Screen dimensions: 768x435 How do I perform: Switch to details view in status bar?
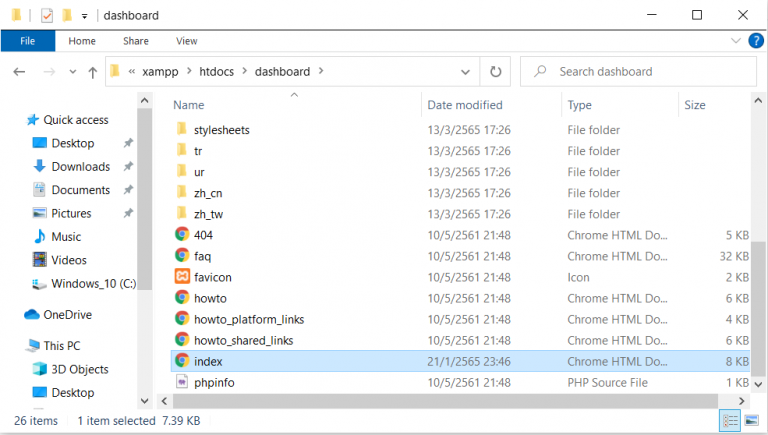coord(730,421)
